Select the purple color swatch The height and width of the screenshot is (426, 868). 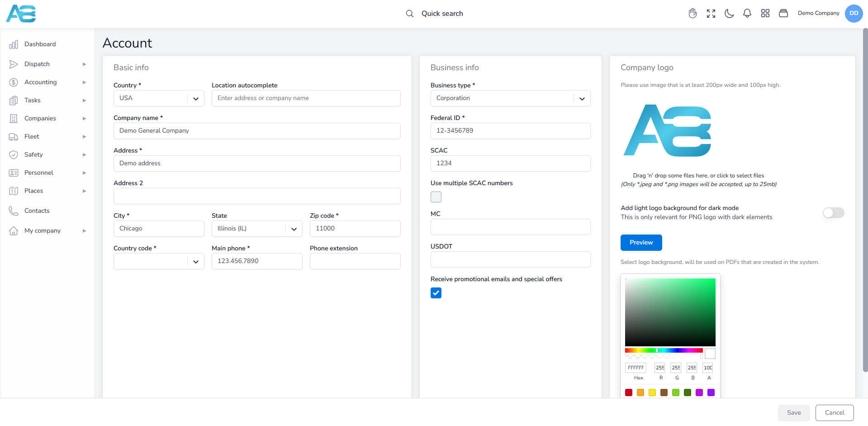[711, 392]
